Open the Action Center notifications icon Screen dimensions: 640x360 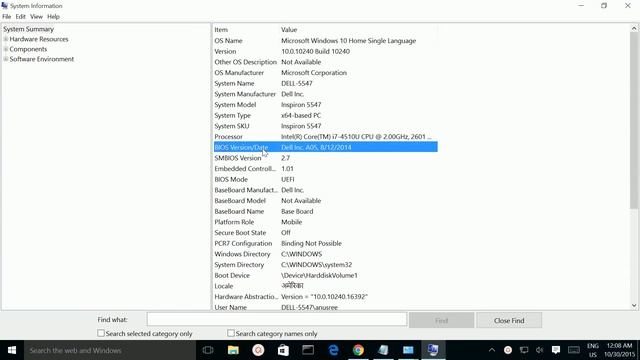coord(556,350)
